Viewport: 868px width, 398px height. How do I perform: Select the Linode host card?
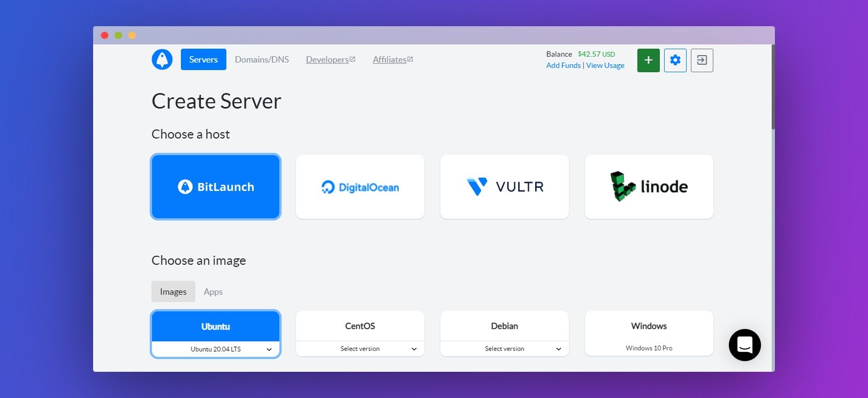pyautogui.click(x=649, y=187)
